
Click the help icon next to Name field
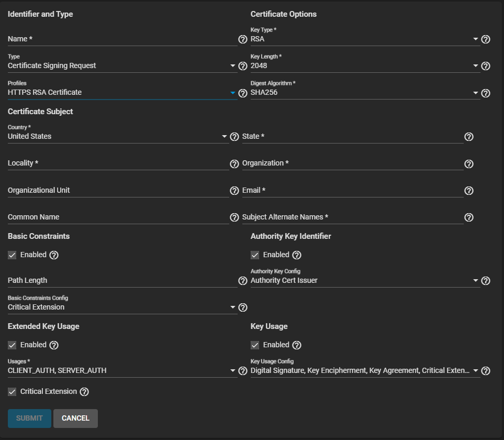pyautogui.click(x=242, y=39)
